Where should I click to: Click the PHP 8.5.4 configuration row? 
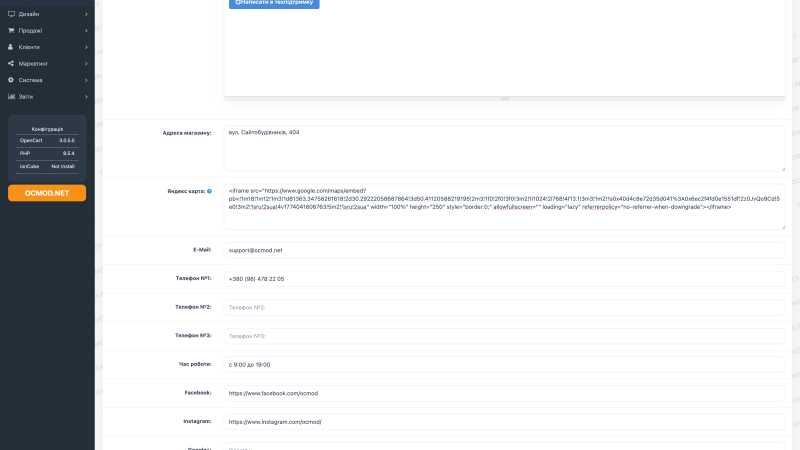coord(47,154)
